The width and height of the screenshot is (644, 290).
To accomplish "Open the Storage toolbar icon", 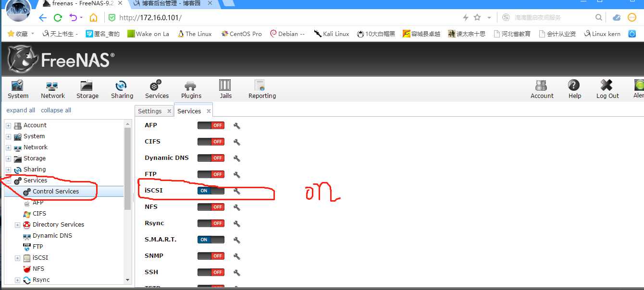I will [87, 89].
